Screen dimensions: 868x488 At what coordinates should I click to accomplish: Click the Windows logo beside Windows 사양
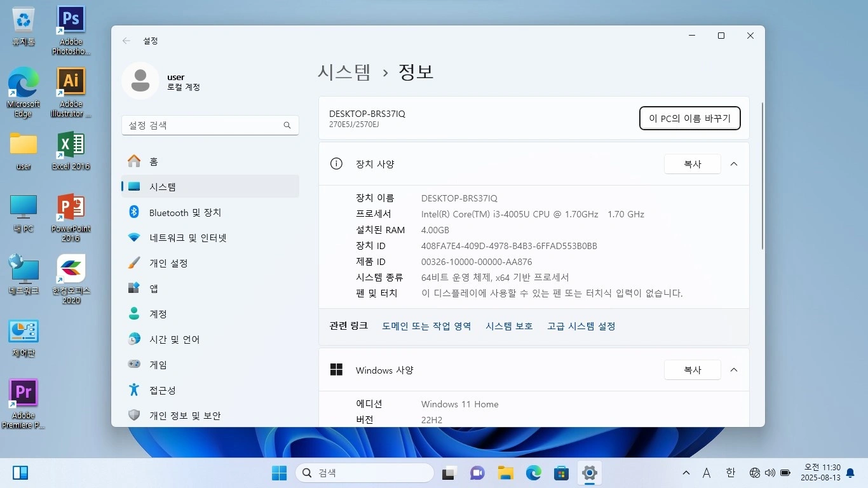coord(336,370)
